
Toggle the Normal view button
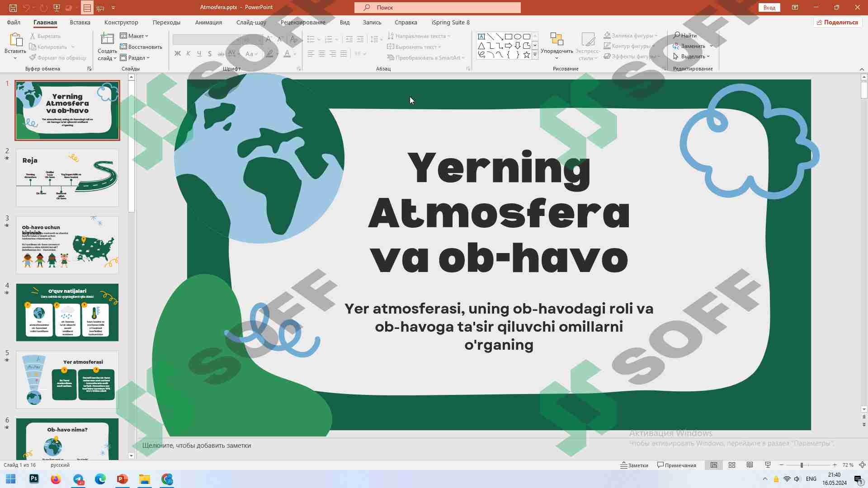[714, 465]
